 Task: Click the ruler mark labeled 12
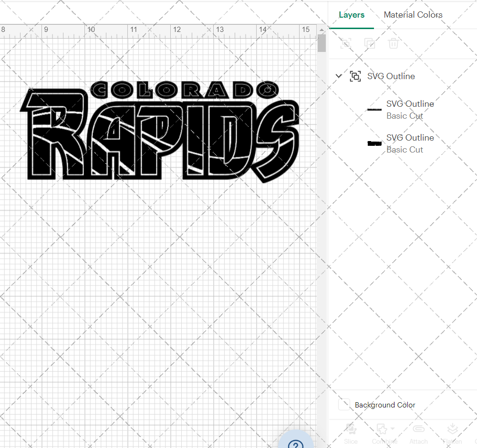[177, 30]
